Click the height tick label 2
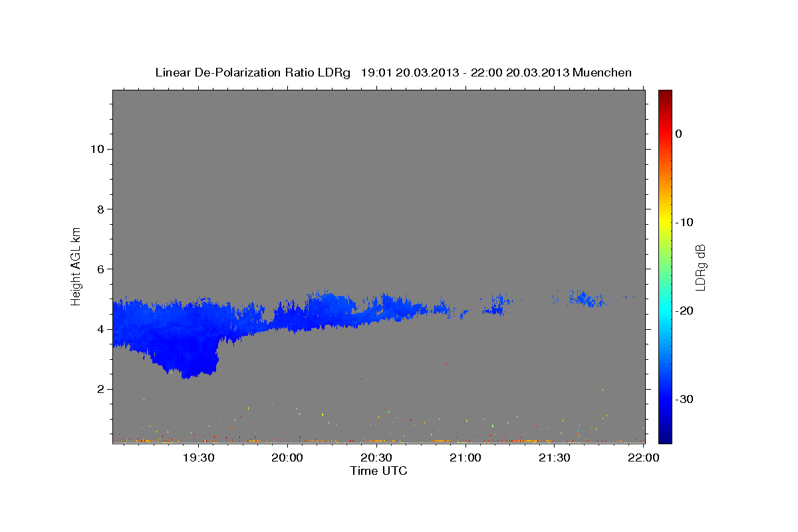Screen dimensions: 798x532 99,389
